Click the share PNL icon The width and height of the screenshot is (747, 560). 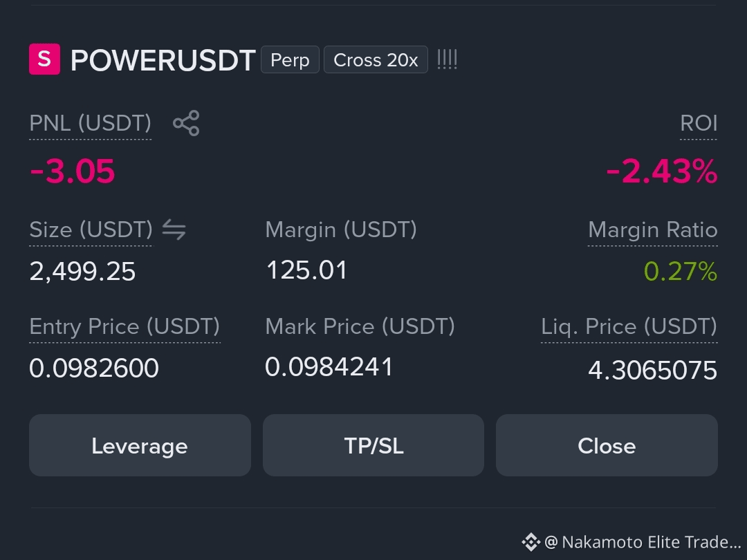186,123
